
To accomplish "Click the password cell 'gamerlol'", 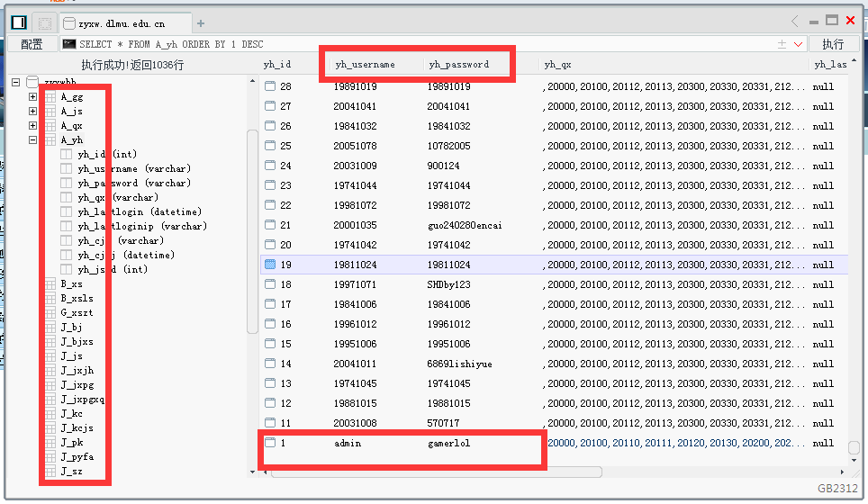I will [449, 443].
